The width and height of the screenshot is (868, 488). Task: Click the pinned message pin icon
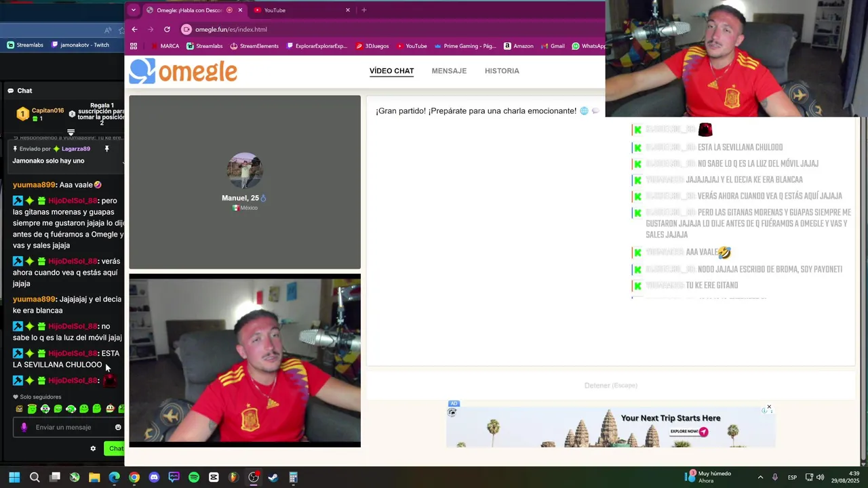106,148
